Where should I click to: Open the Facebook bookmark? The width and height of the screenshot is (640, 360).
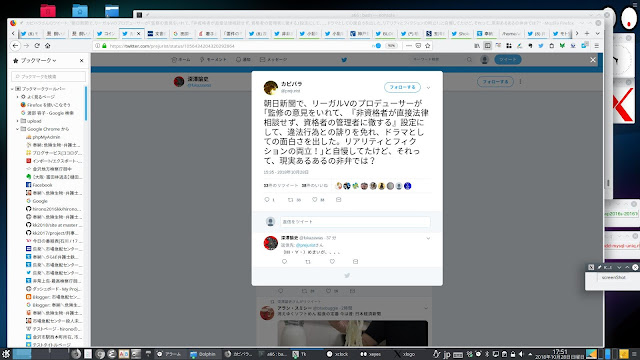(39, 185)
